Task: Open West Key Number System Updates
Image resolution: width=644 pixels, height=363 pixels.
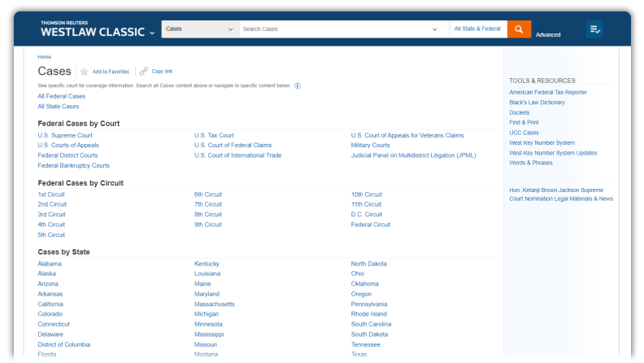Action: click(553, 153)
